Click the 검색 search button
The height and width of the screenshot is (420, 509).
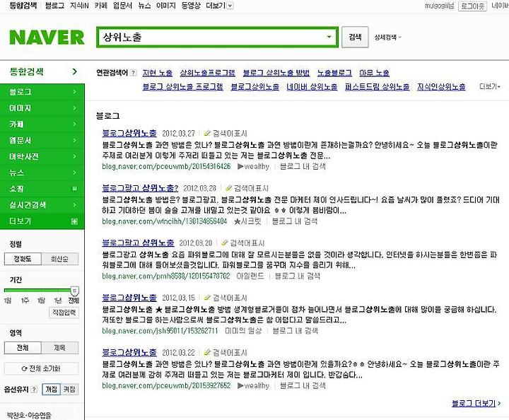click(355, 37)
